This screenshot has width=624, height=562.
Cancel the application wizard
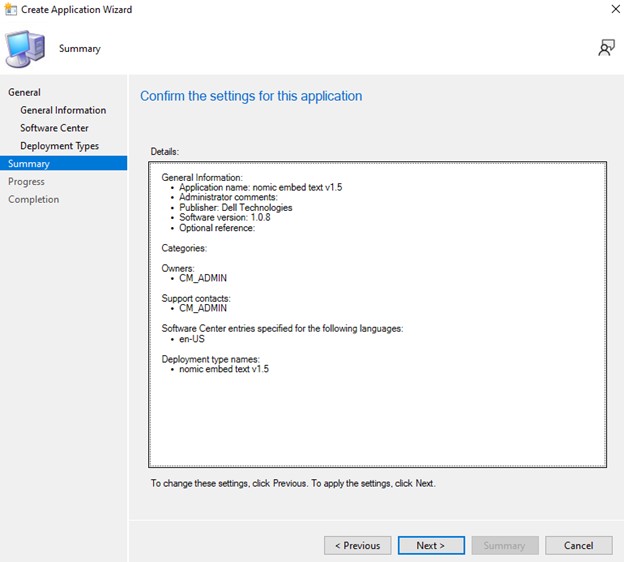[578, 545]
